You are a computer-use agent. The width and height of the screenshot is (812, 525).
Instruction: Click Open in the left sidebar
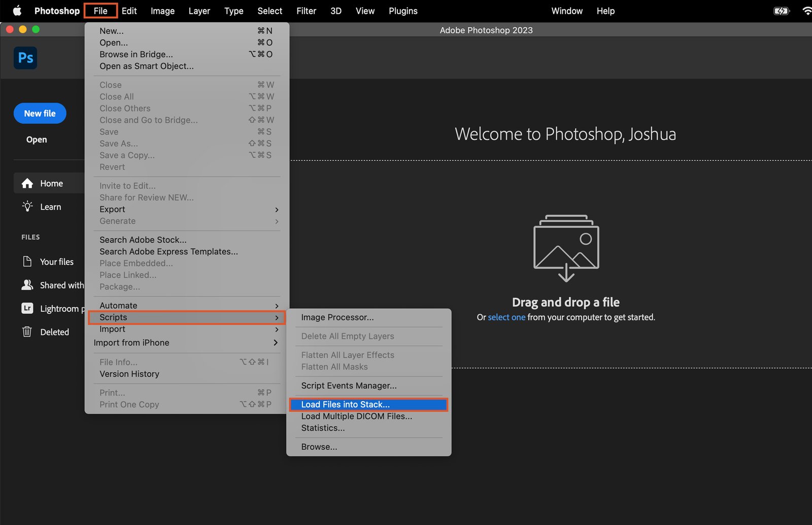[36, 139]
